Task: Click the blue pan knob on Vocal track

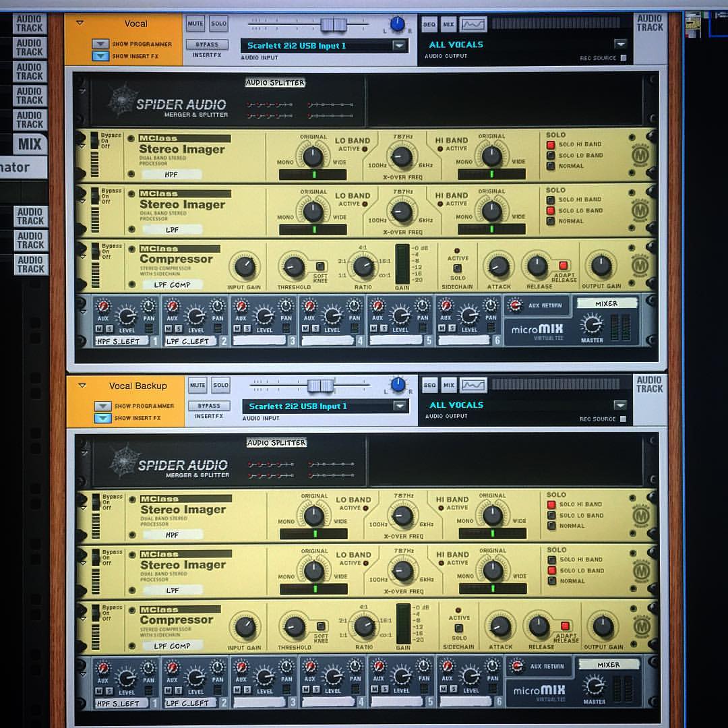Action: tap(398, 24)
